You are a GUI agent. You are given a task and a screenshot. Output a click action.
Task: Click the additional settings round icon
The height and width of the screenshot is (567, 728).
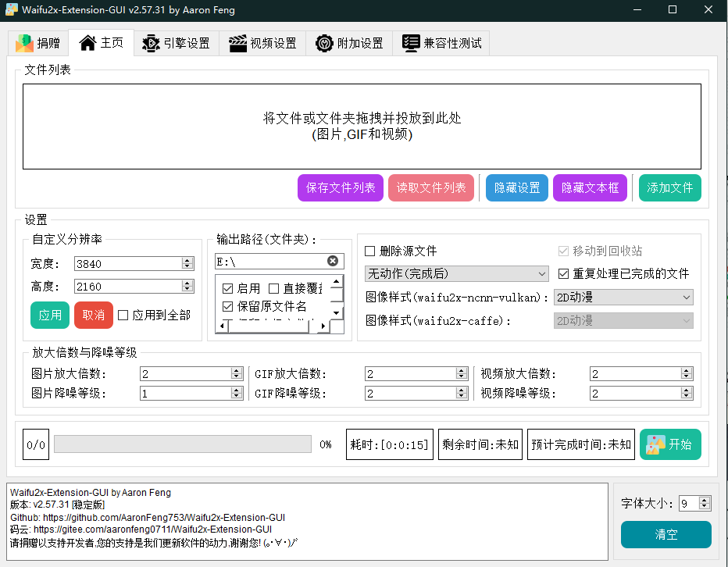click(324, 43)
